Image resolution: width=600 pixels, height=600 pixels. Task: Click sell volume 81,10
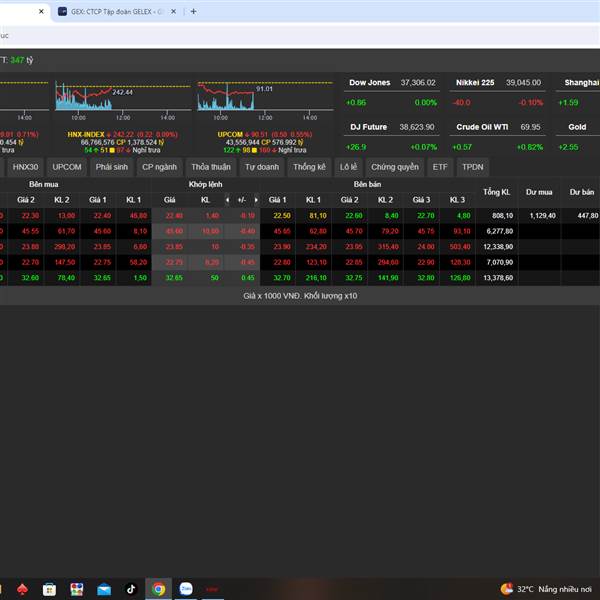[x=318, y=216]
